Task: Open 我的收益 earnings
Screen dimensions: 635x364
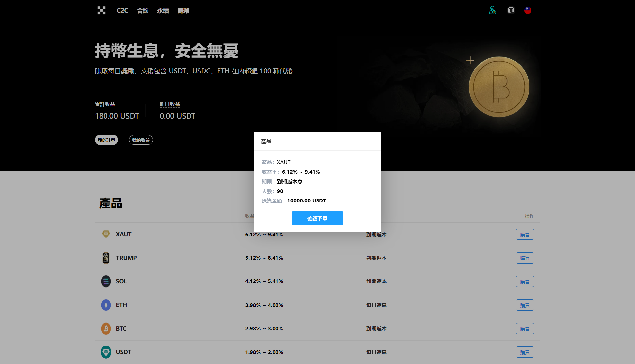Action: pyautogui.click(x=141, y=140)
